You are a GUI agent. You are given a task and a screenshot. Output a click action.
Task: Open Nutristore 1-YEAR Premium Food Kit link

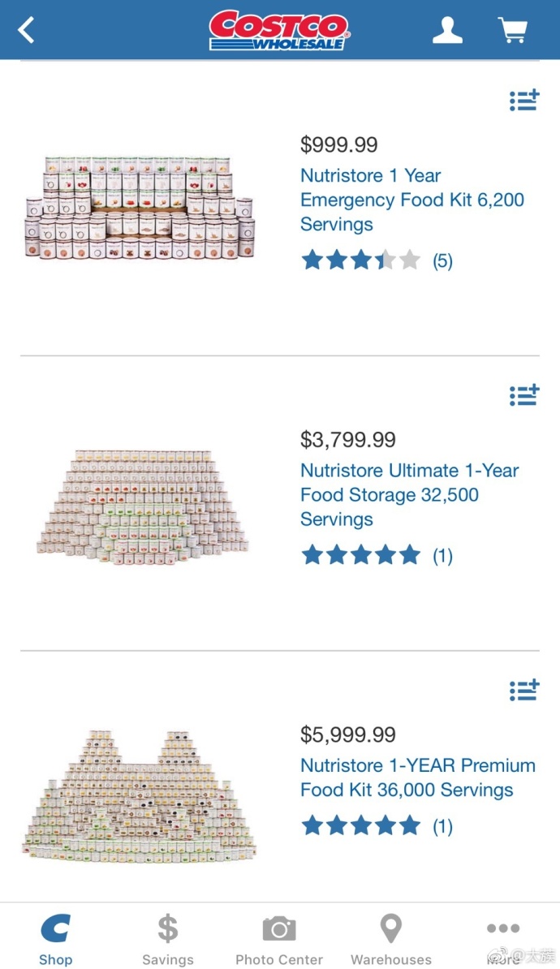coord(417,777)
